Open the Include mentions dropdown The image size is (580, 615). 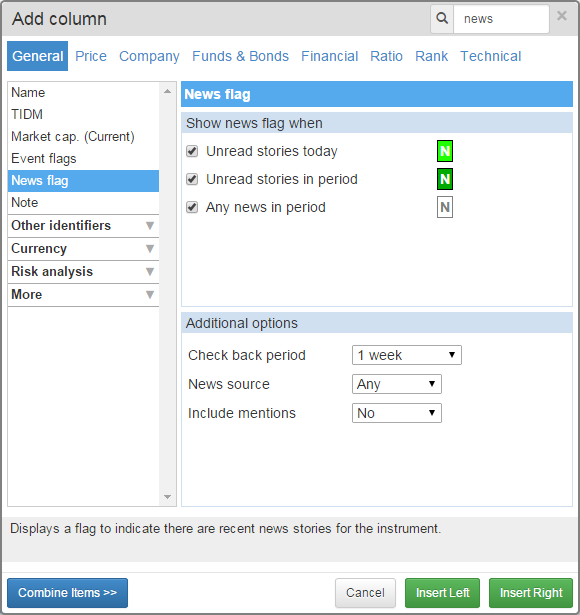point(397,413)
